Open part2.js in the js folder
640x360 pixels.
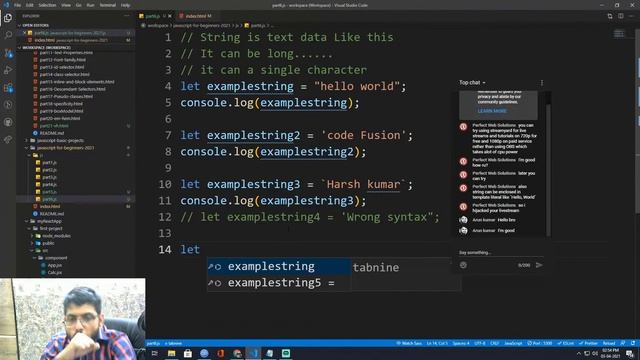pos(49,170)
